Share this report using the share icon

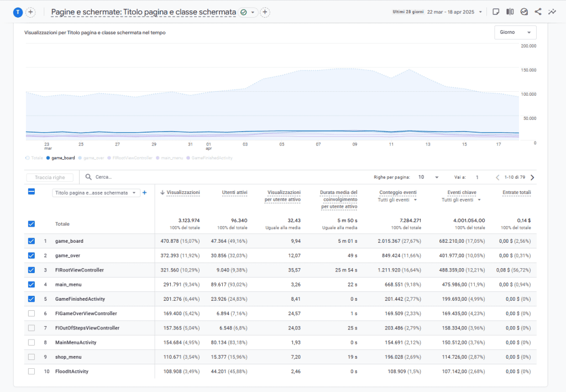(x=538, y=12)
